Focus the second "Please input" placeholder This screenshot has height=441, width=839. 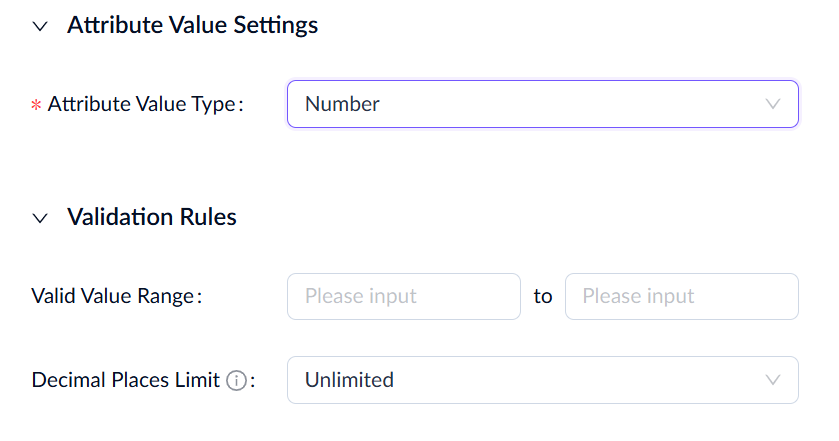pos(638,296)
